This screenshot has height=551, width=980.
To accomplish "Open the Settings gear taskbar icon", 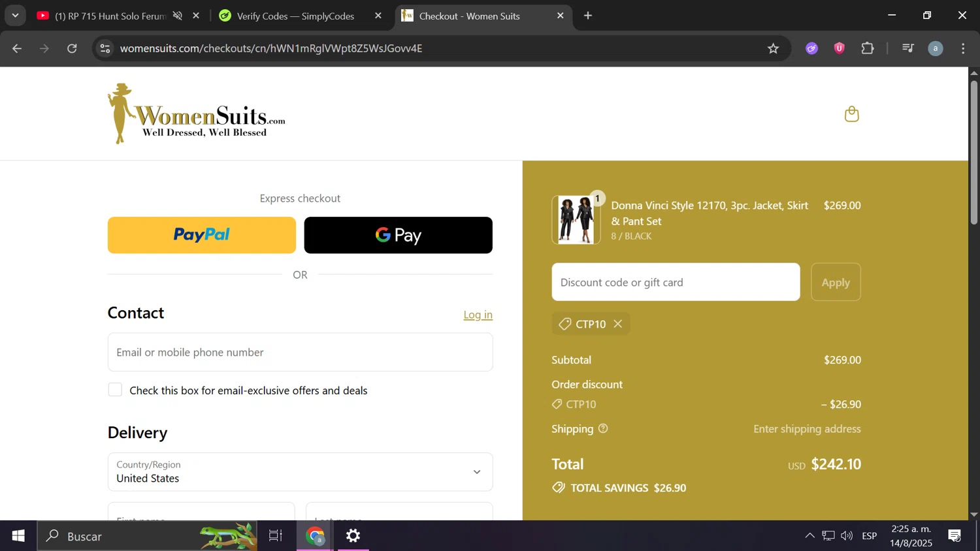I will [x=353, y=536].
